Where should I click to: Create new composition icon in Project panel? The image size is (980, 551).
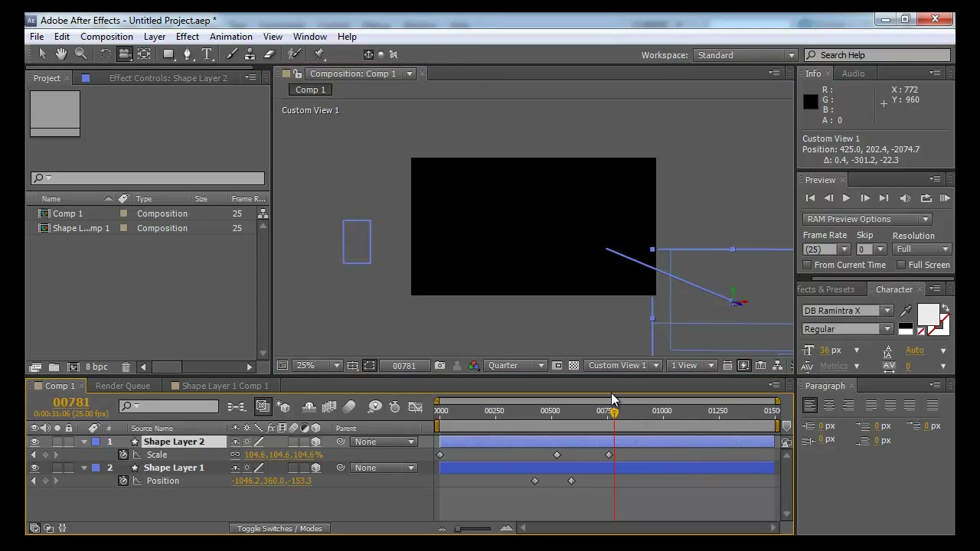[73, 367]
